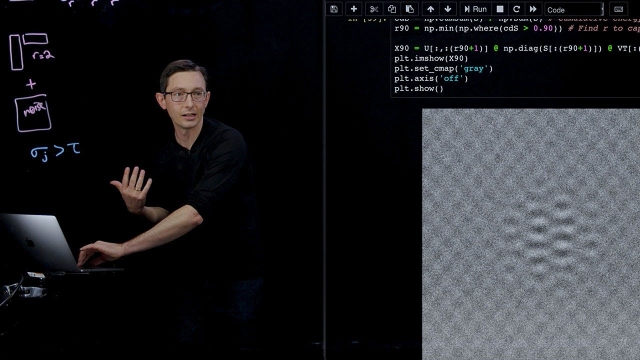This screenshot has width=640, height=360.
Task: Run the current cell
Action: (476, 9)
